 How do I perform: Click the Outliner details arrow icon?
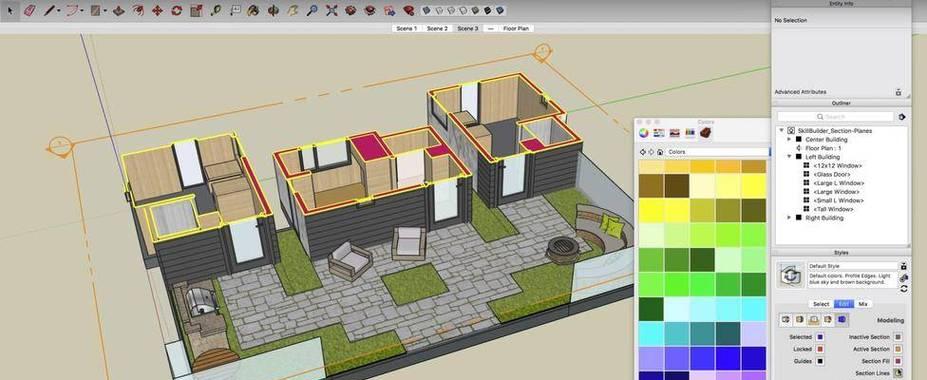pos(902,117)
